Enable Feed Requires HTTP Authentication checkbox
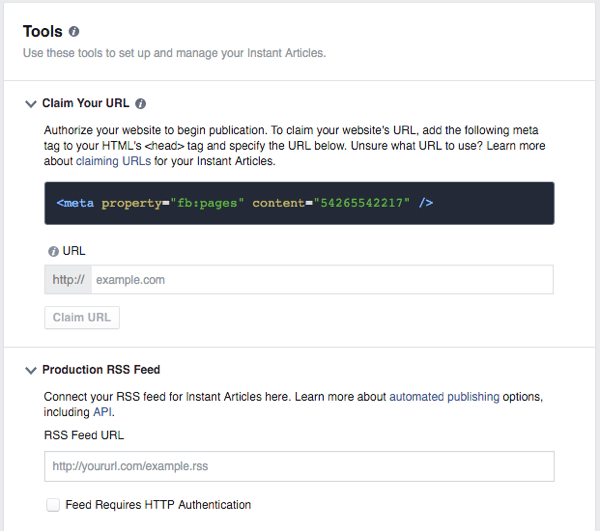This screenshot has width=600, height=531. pyautogui.click(x=53, y=505)
